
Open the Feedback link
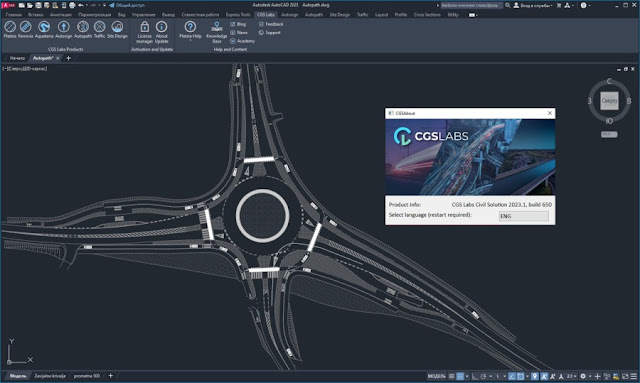271,24
